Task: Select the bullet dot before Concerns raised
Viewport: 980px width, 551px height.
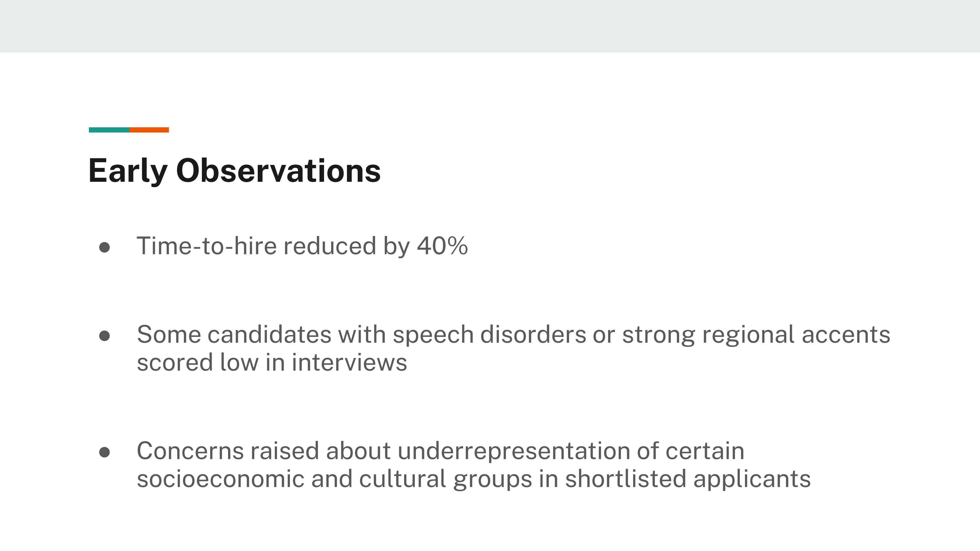Action: tap(104, 452)
